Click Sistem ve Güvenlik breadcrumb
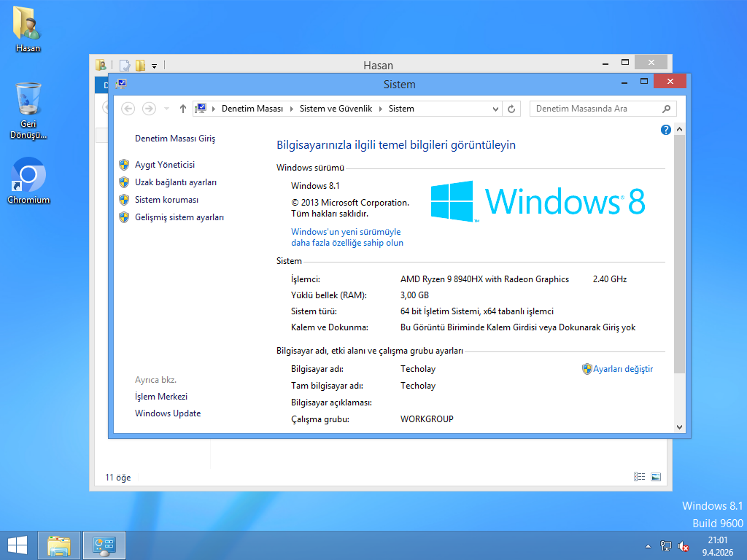Screen dimensions: 747x560 tap(336, 109)
